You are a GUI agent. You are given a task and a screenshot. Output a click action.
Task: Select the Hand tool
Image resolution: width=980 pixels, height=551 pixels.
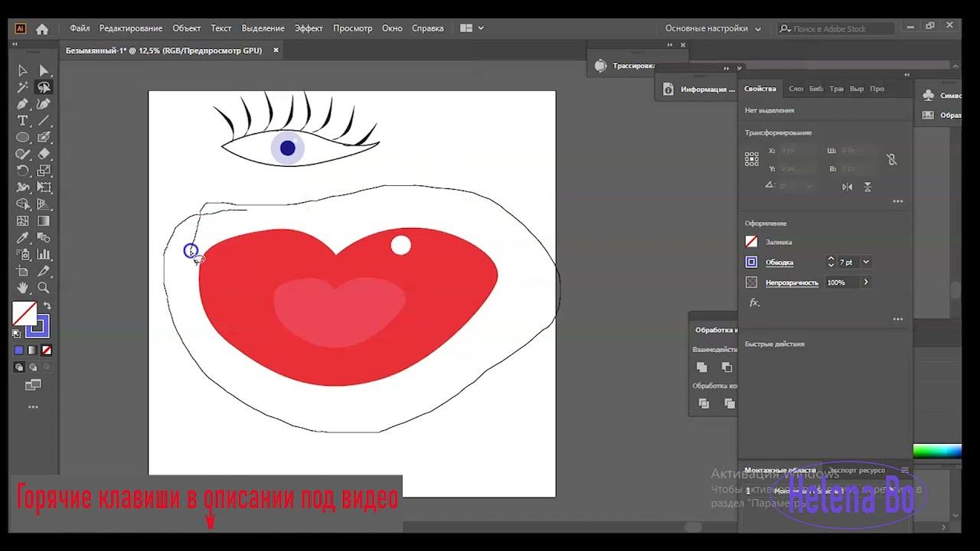pos(23,289)
